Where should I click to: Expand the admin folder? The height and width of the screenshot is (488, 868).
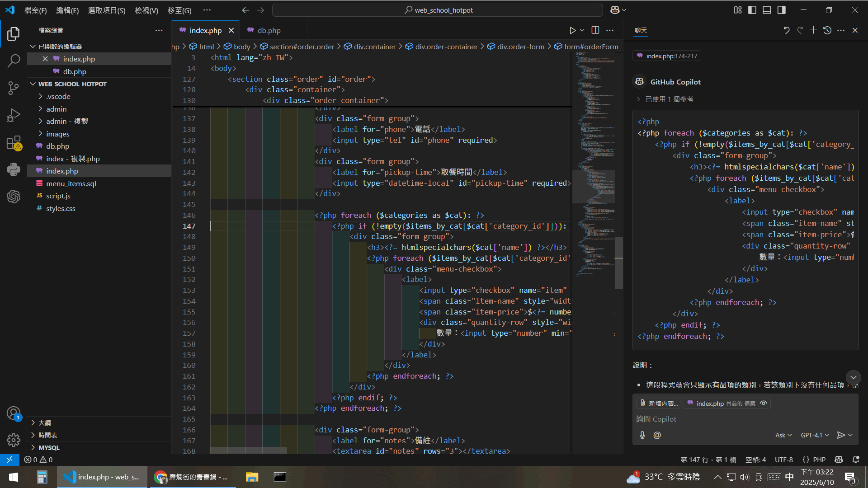tap(56, 109)
